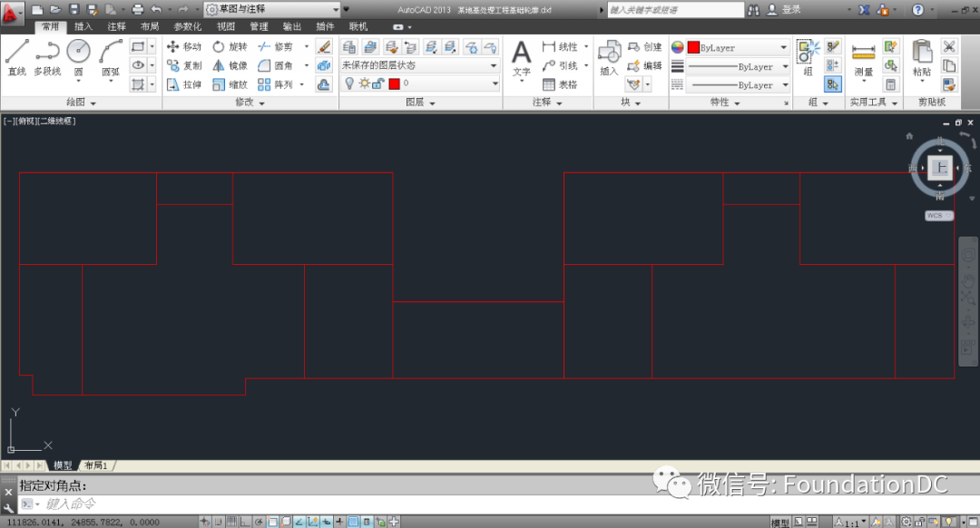The image size is (980, 528).
Task: Click the Save icon in quick access toolbar
Action: click(73, 9)
